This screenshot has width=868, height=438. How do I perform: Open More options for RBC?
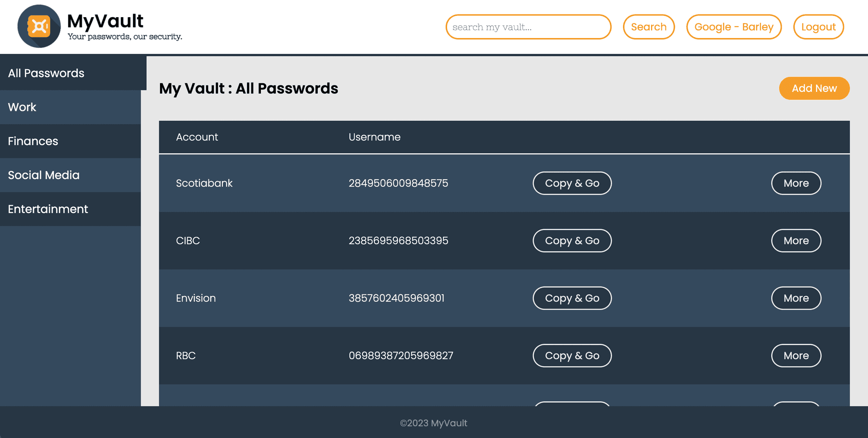click(796, 356)
